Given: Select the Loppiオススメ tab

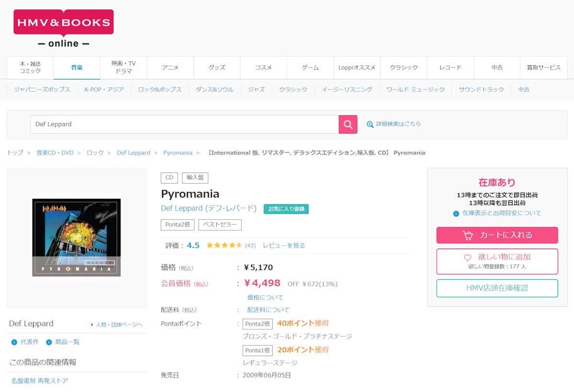Looking at the screenshot, I should click(x=357, y=67).
